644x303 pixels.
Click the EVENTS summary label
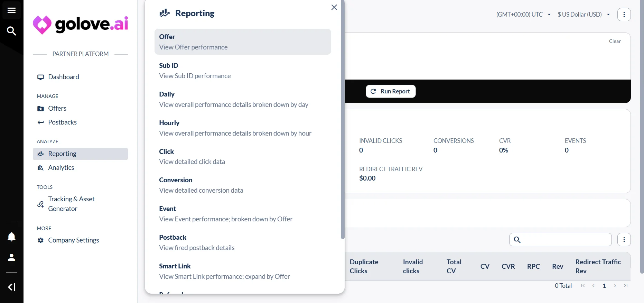point(575,141)
